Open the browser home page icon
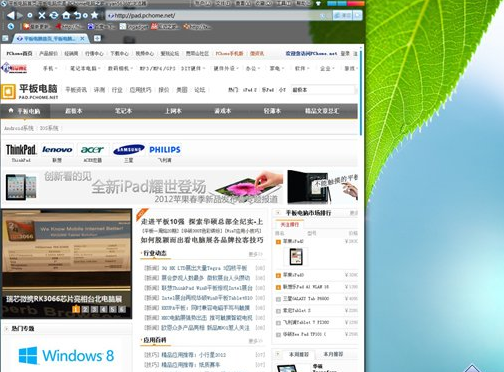This screenshot has height=372, width=504. tap(66, 15)
